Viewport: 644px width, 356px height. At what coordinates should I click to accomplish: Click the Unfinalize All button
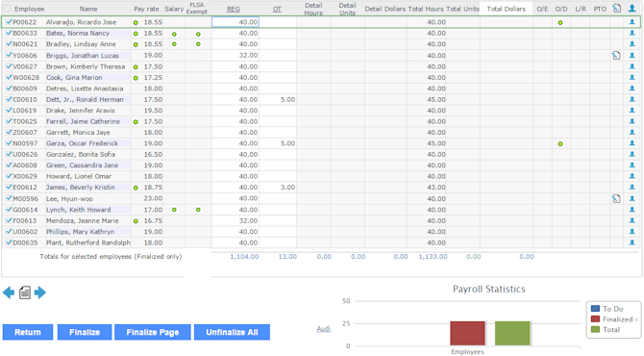pyautogui.click(x=232, y=332)
